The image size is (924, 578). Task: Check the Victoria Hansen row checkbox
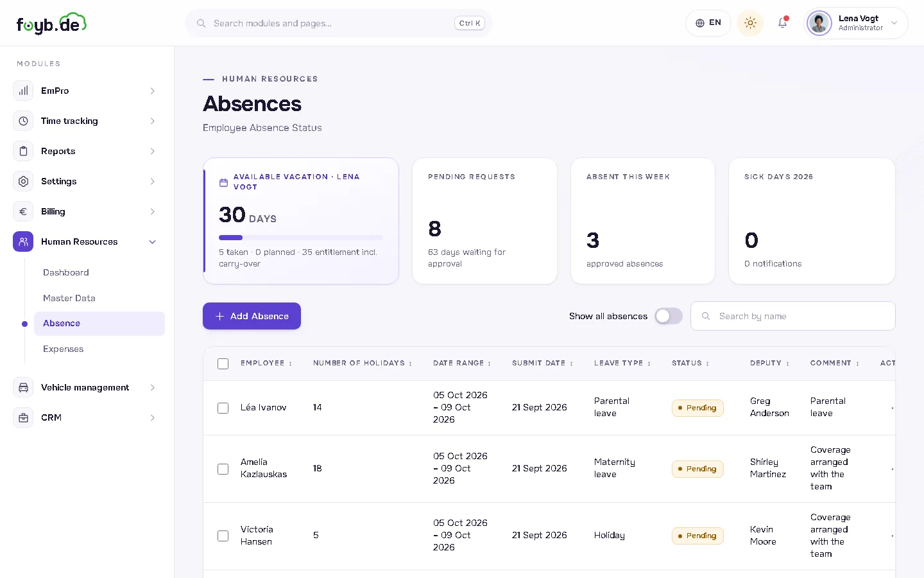coord(223,536)
